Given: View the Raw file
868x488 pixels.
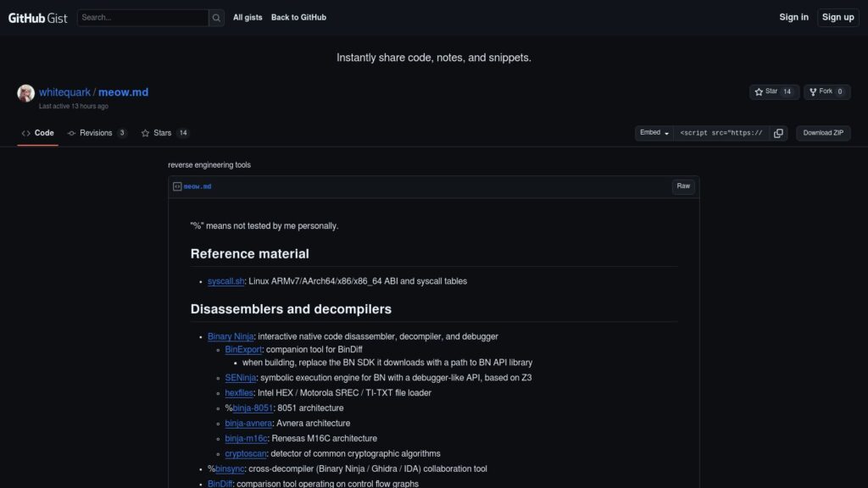Looking at the screenshot, I should 683,187.
